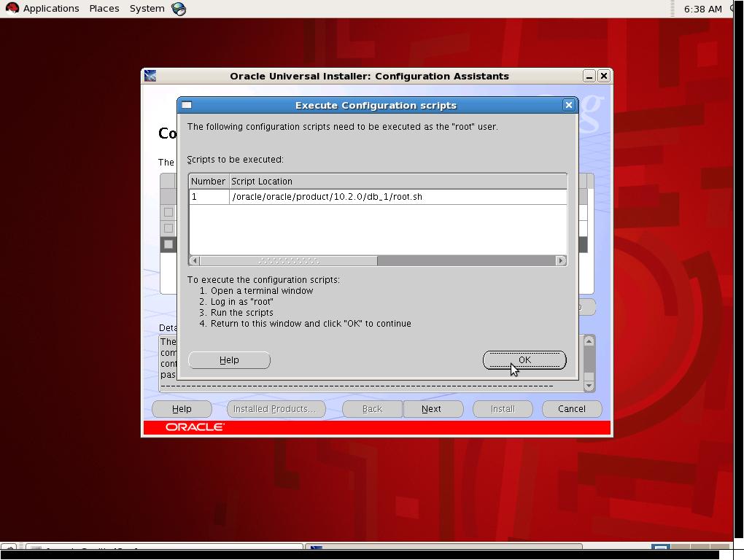Open the dialog window menu icon
Viewport: 744px width, 560px height.
(x=187, y=105)
